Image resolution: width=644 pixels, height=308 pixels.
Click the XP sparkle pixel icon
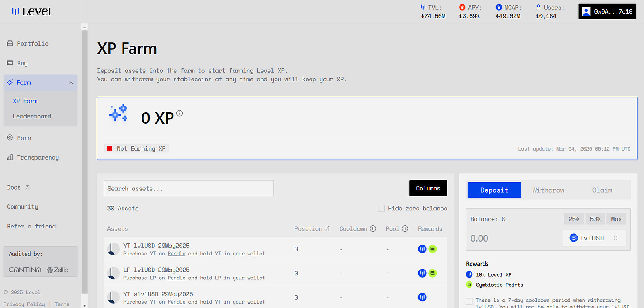(118, 113)
